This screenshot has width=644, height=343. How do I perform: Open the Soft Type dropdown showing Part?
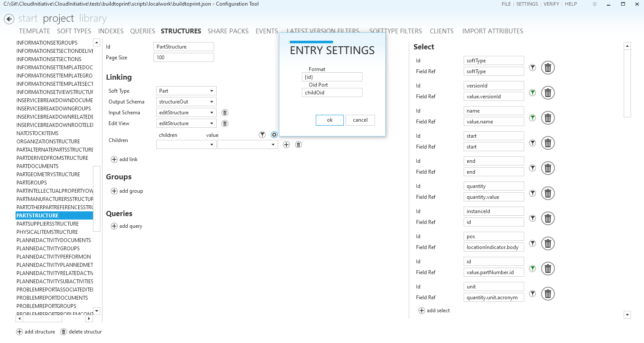(x=186, y=91)
